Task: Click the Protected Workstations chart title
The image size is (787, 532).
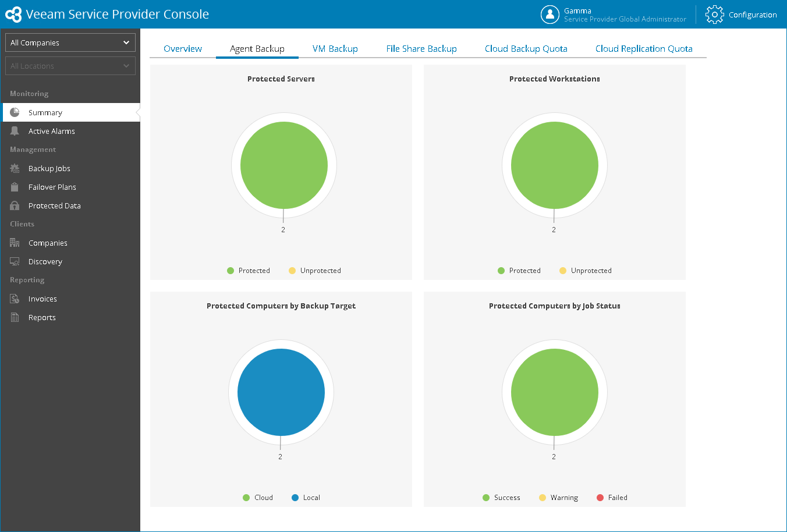Action: pos(555,79)
